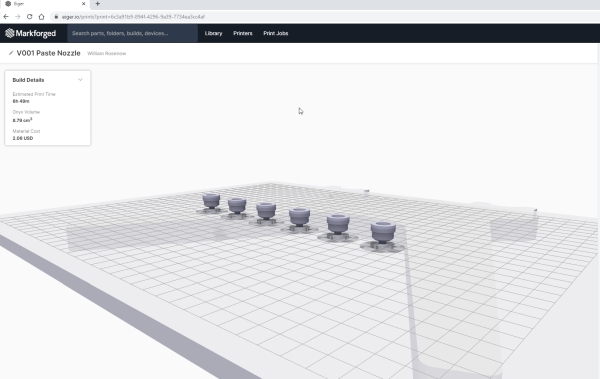The height and width of the screenshot is (379, 600).
Task: Click the browser address bar URL
Action: coord(133,17)
